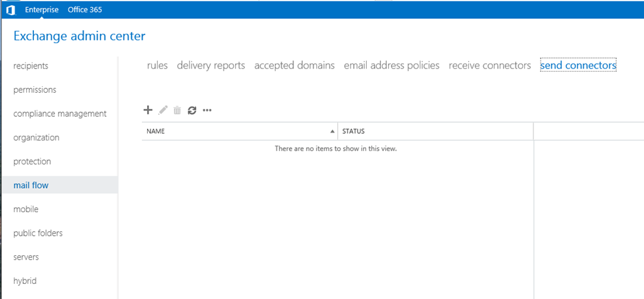Viewport: 644px width, 299px height.
Task: Open compliance management in the sidebar
Action: pos(60,114)
